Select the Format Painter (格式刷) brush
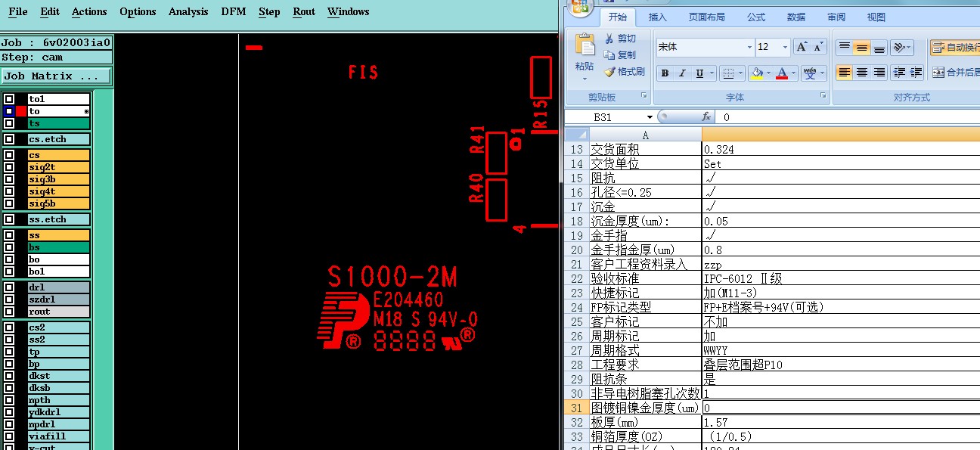 click(x=609, y=72)
